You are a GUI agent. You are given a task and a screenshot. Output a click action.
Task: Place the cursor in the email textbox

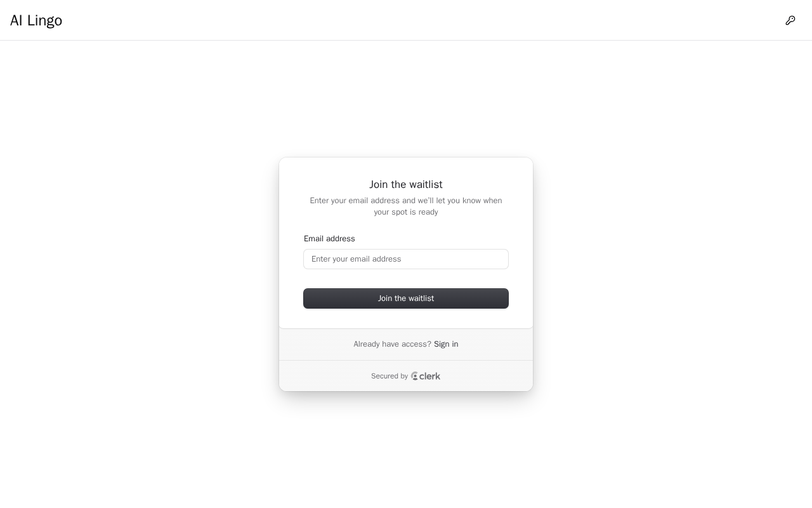[x=444, y=259]
